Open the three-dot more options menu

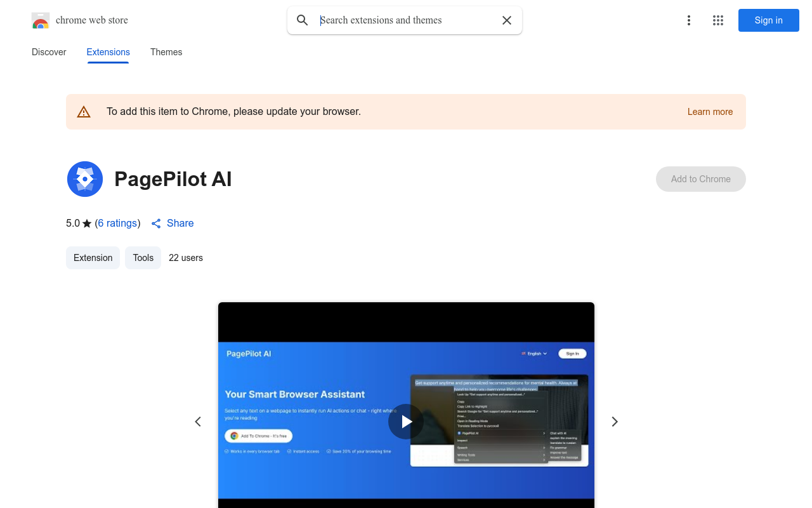tap(688, 20)
